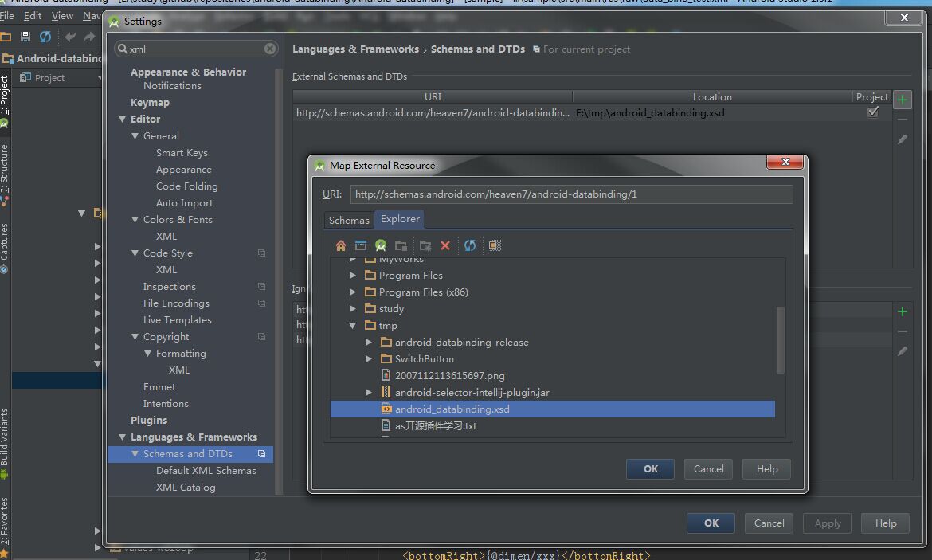The image size is (932, 560).
Task: Select 2007112113615697.png in the explorer tree
Action: 449,376
